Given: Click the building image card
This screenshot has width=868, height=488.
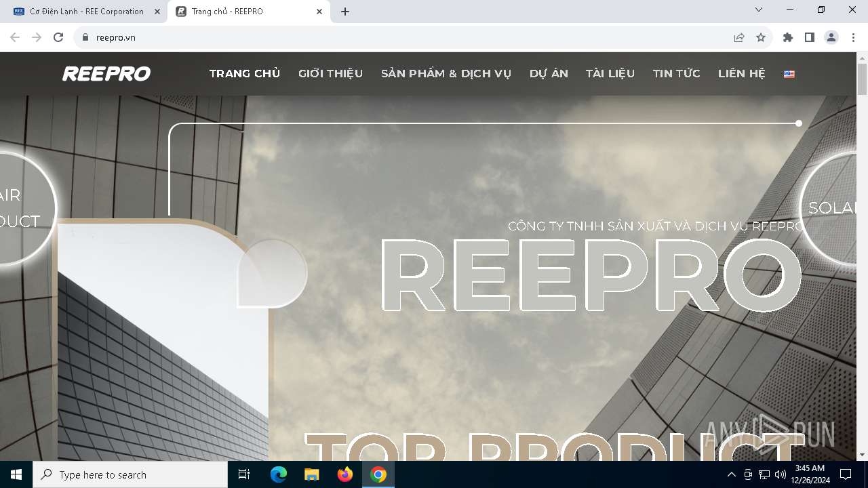Looking at the screenshot, I should (x=163, y=341).
